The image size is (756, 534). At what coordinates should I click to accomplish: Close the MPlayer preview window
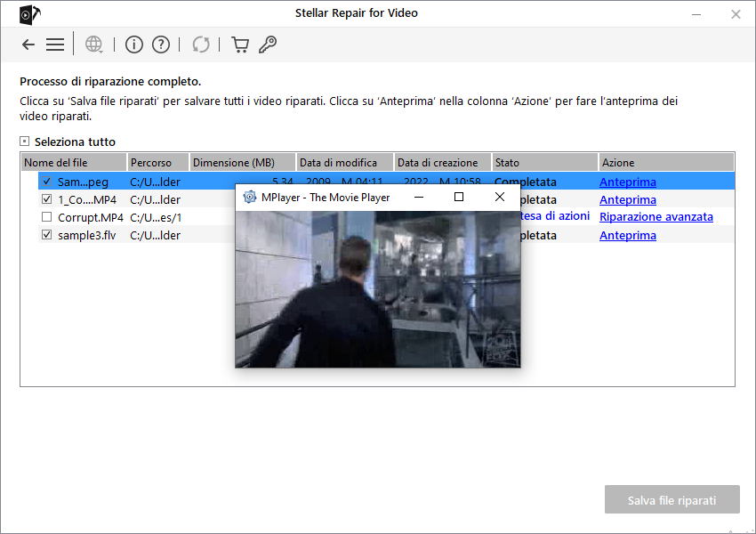(500, 197)
